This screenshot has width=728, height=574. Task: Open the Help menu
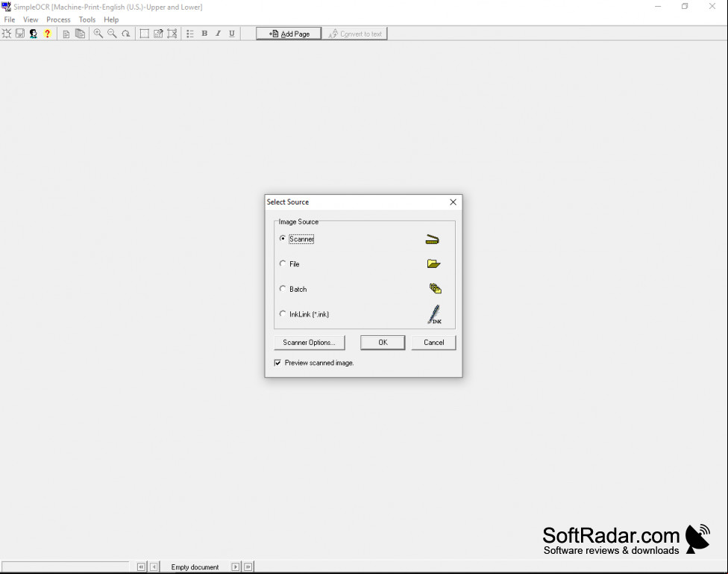tap(111, 19)
